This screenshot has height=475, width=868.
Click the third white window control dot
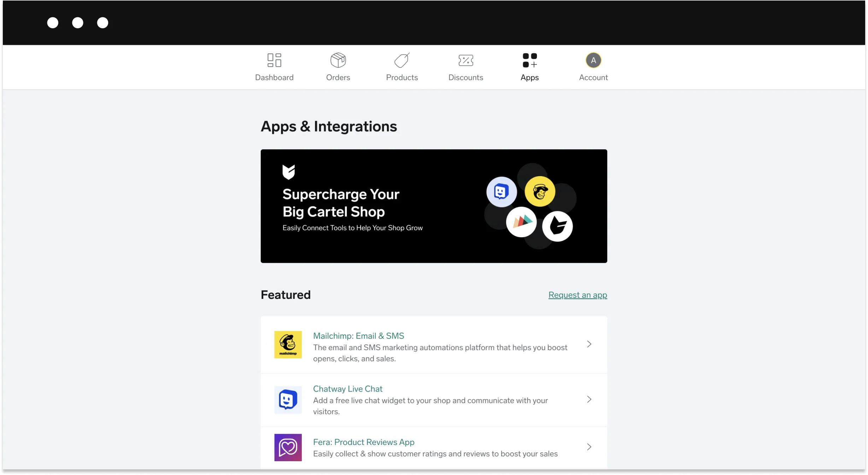coord(103,23)
